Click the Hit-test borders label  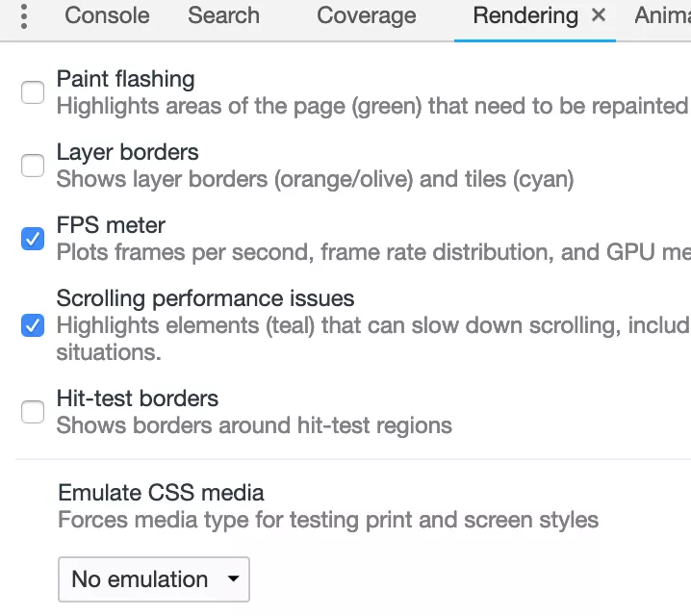[138, 398]
